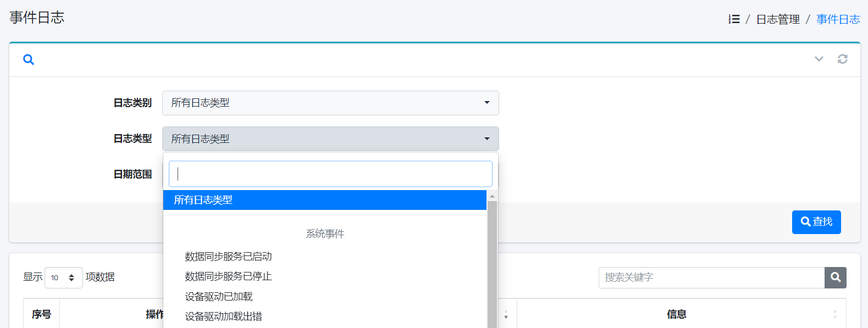This screenshot has height=328, width=868.
Task: Select 设备驱动加载出错 option
Action: tap(223, 316)
